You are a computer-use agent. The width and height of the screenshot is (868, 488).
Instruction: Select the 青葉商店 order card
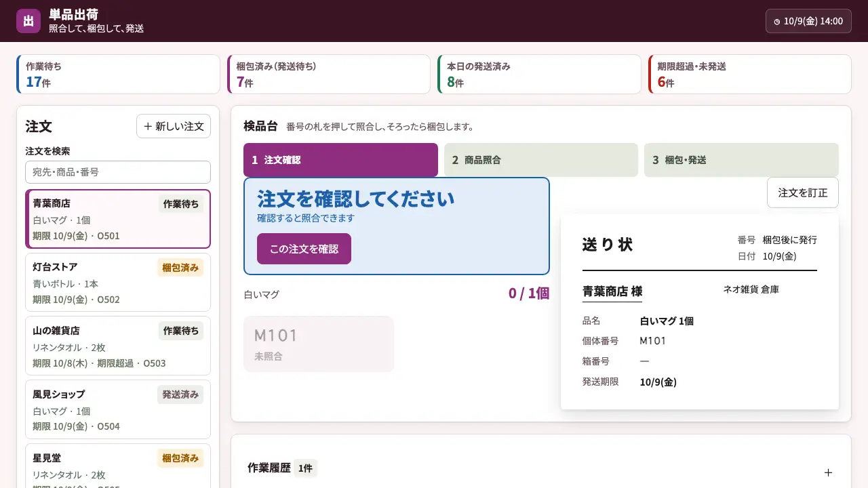coord(118,219)
